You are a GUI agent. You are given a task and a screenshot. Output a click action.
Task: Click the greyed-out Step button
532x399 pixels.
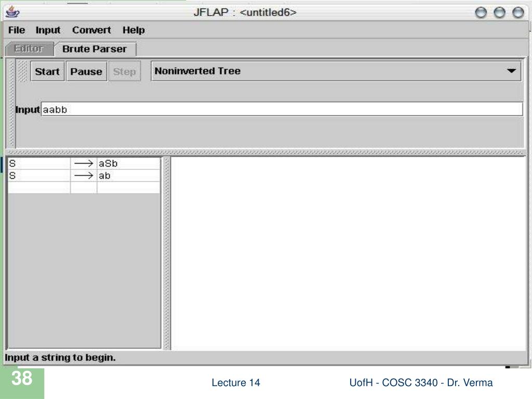tap(125, 71)
